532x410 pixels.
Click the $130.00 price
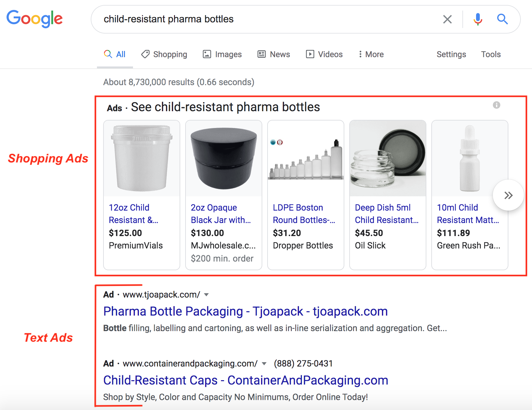point(207,233)
